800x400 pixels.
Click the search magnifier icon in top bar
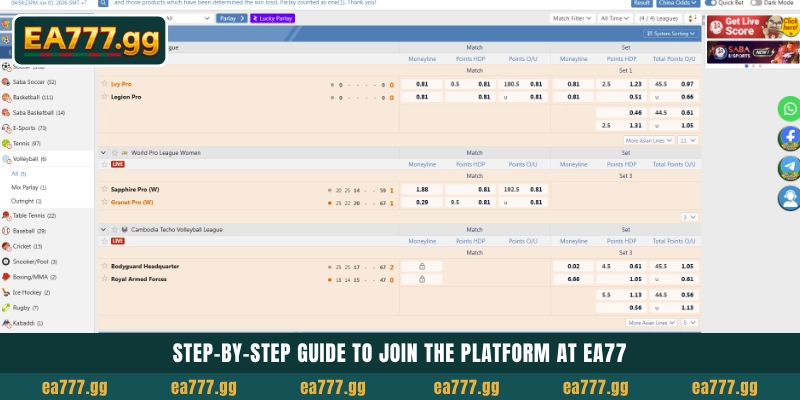click(103, 3)
